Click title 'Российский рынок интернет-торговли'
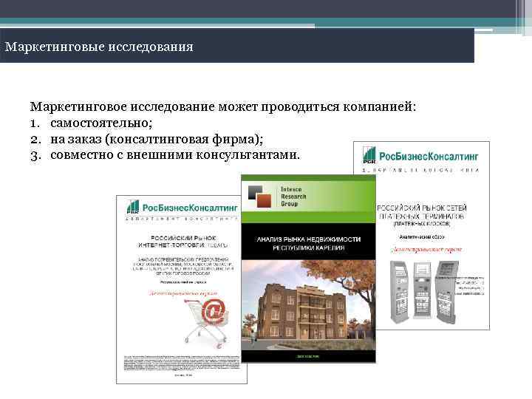The width and height of the screenshot is (532, 399). click(183, 242)
